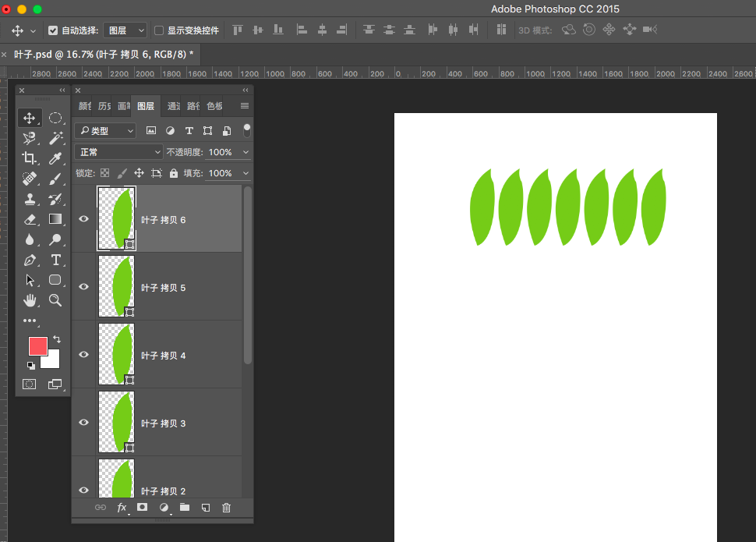Image resolution: width=756 pixels, height=542 pixels.
Task: Link layers with chain icon
Action: tap(101, 507)
